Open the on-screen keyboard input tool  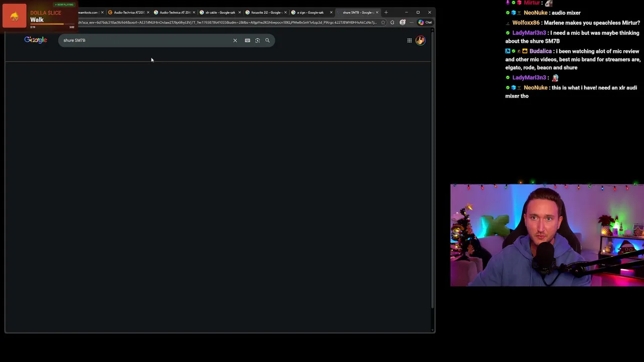point(248,40)
